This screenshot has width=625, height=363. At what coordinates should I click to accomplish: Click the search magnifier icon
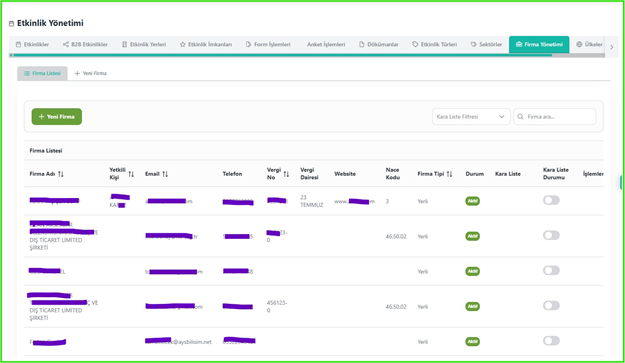click(x=520, y=117)
